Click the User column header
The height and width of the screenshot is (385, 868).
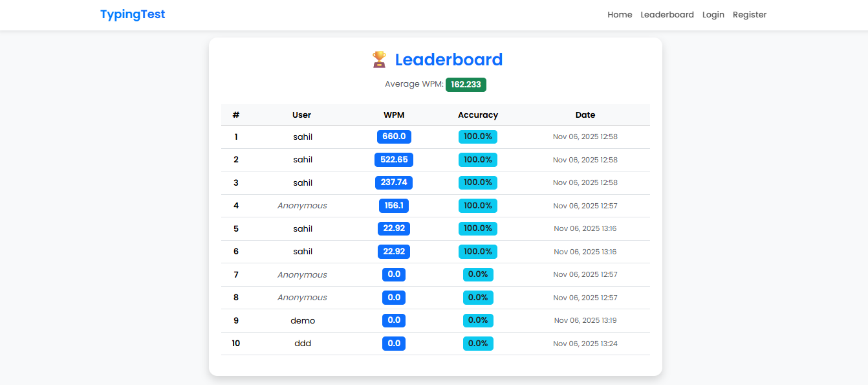[x=302, y=115]
